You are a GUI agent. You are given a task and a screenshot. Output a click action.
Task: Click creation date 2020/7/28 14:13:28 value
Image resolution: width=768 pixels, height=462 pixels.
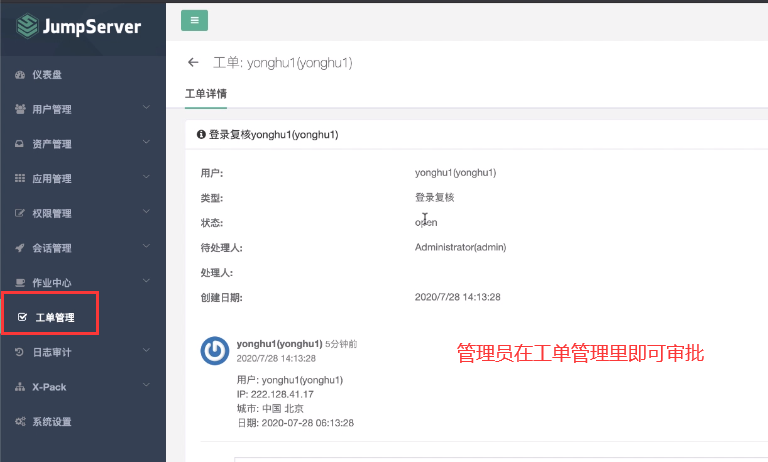457,297
